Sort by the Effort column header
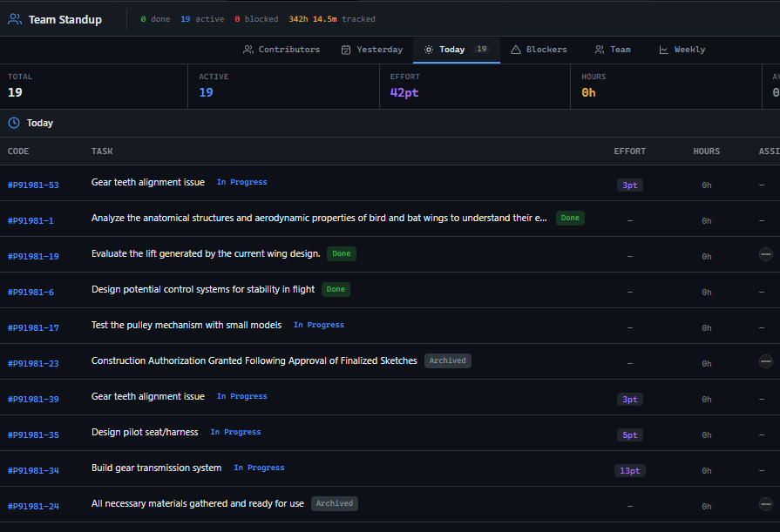 [x=629, y=152]
